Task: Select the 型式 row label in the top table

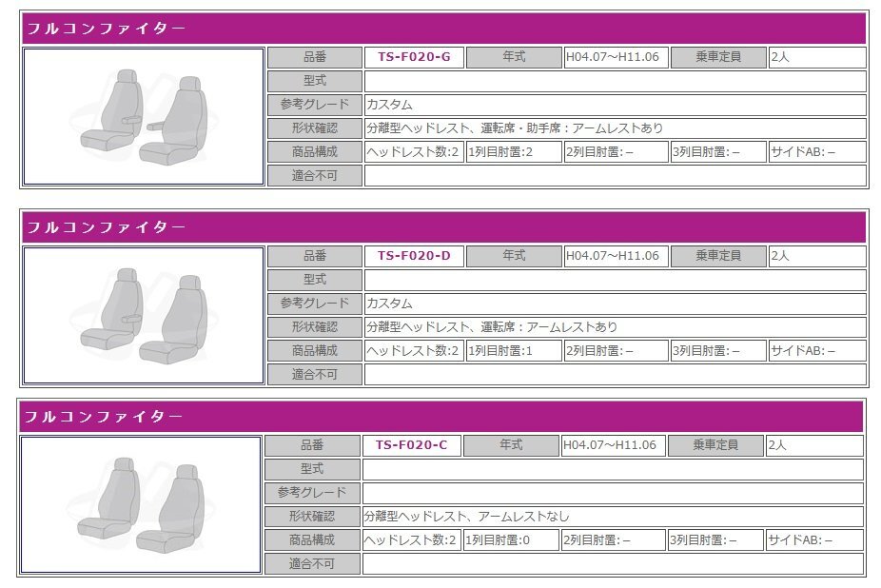Action: point(314,80)
